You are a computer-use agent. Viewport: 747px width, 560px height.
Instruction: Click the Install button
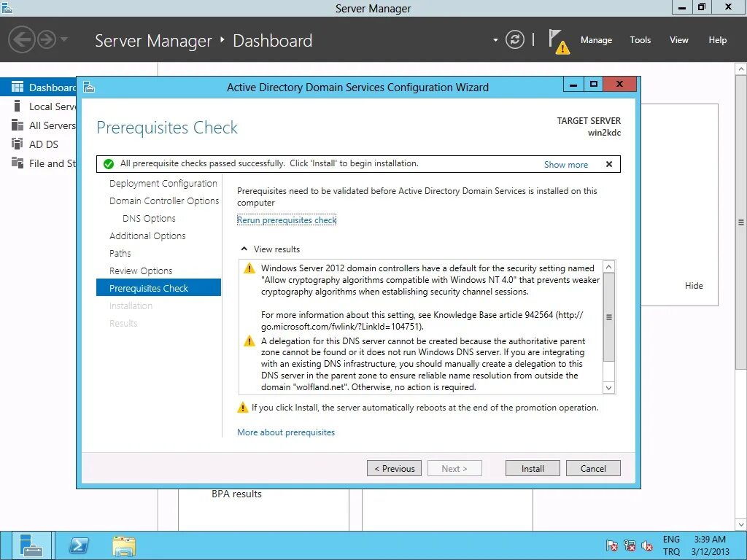click(533, 469)
